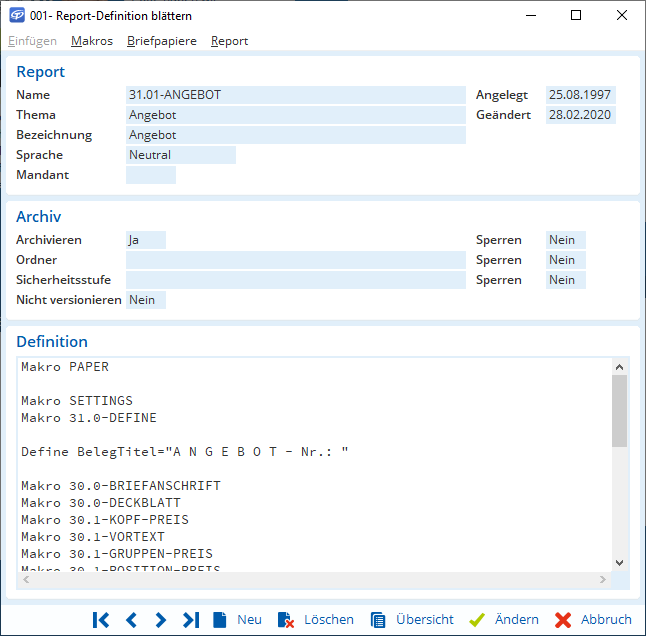Click the Neu document icon
Image resolution: width=646 pixels, height=636 pixels.
click(220, 620)
